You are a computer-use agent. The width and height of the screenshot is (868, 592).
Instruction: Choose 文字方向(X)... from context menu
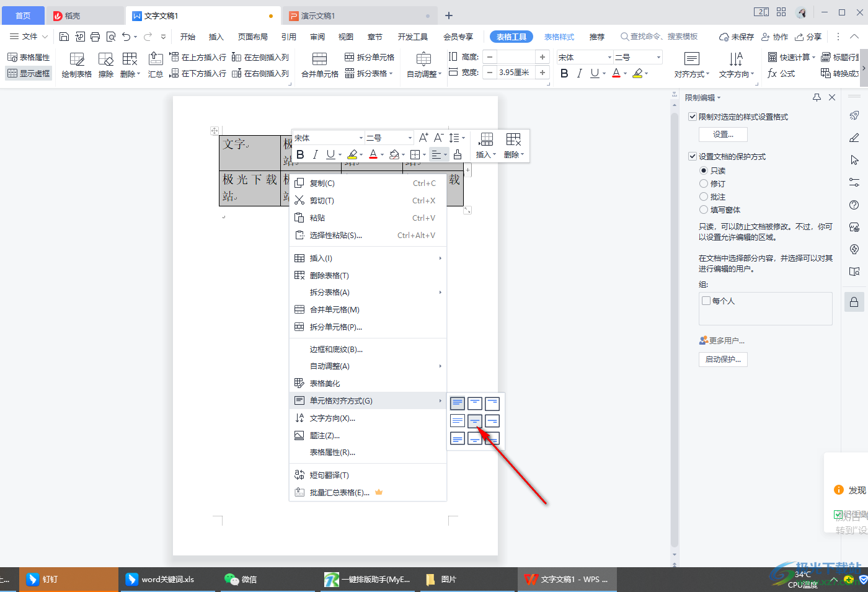368,418
